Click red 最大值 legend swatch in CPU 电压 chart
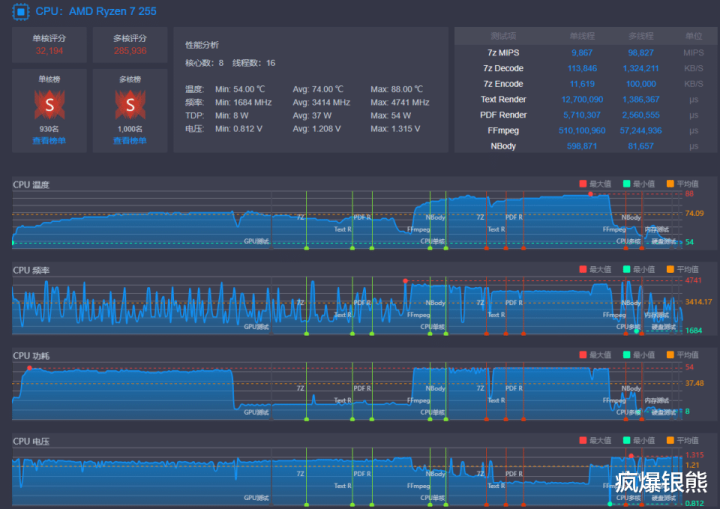 [x=583, y=440]
